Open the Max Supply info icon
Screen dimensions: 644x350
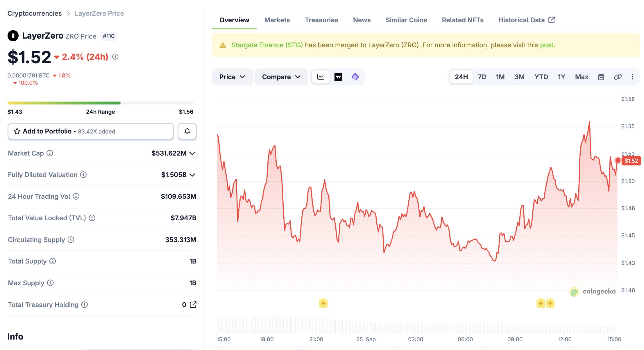50,283
